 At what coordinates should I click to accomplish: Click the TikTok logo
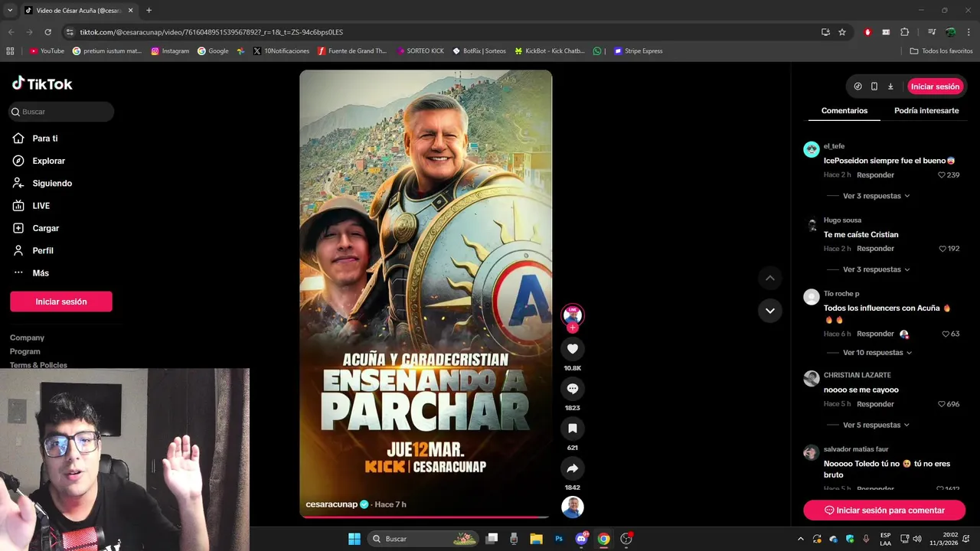point(42,83)
